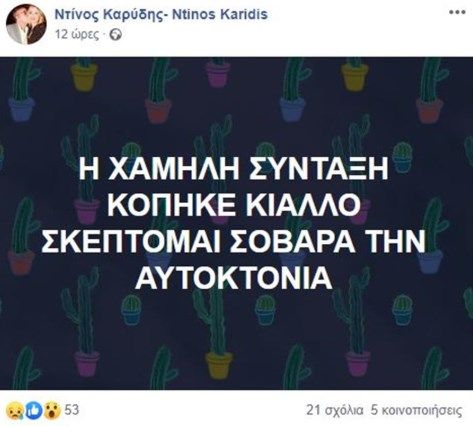Click the sad crying reaction emoji
473x426 pixels.
click(15, 410)
